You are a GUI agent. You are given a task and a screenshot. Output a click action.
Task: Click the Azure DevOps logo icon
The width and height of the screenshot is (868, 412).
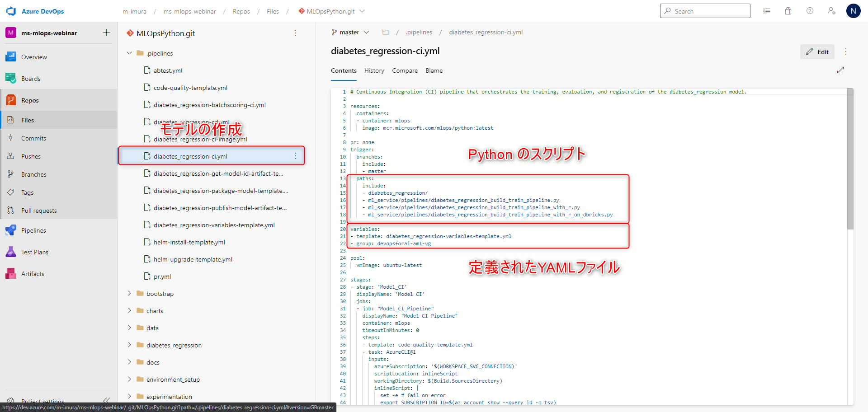[11, 11]
